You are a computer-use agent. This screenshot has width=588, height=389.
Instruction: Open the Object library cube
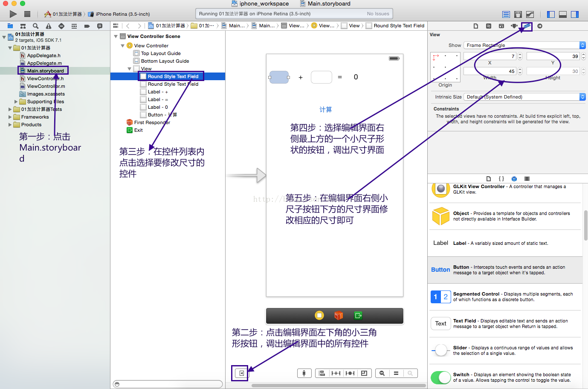pos(514,179)
